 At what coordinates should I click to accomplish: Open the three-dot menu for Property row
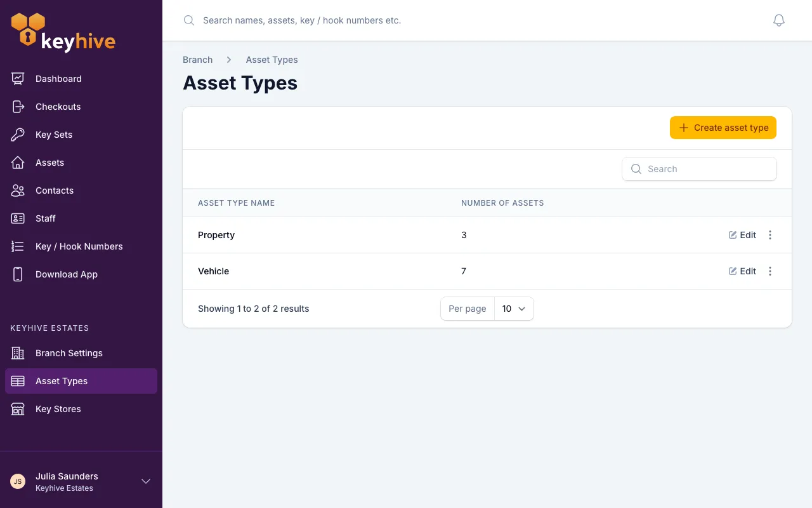tap(770, 235)
